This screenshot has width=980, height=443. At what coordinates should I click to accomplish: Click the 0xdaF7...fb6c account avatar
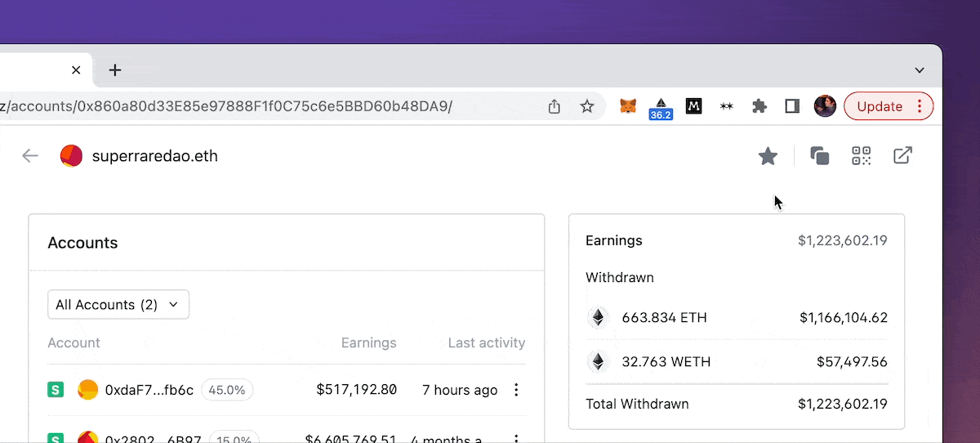[x=87, y=390]
